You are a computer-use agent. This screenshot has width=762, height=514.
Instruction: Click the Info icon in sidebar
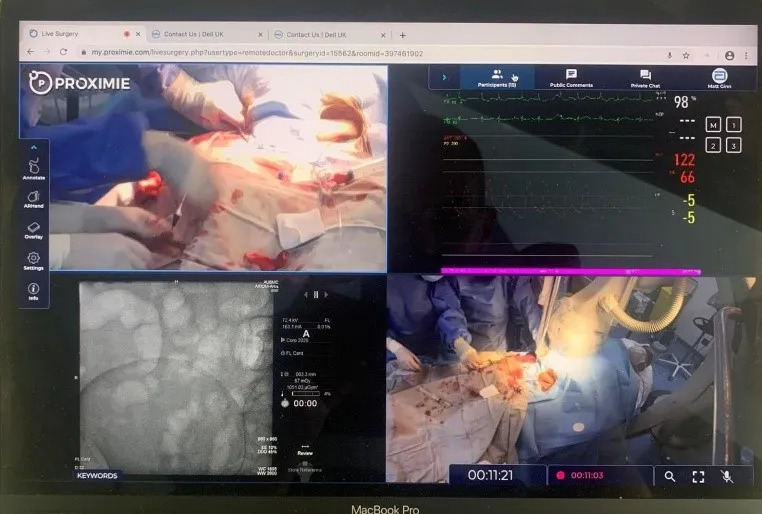34,291
